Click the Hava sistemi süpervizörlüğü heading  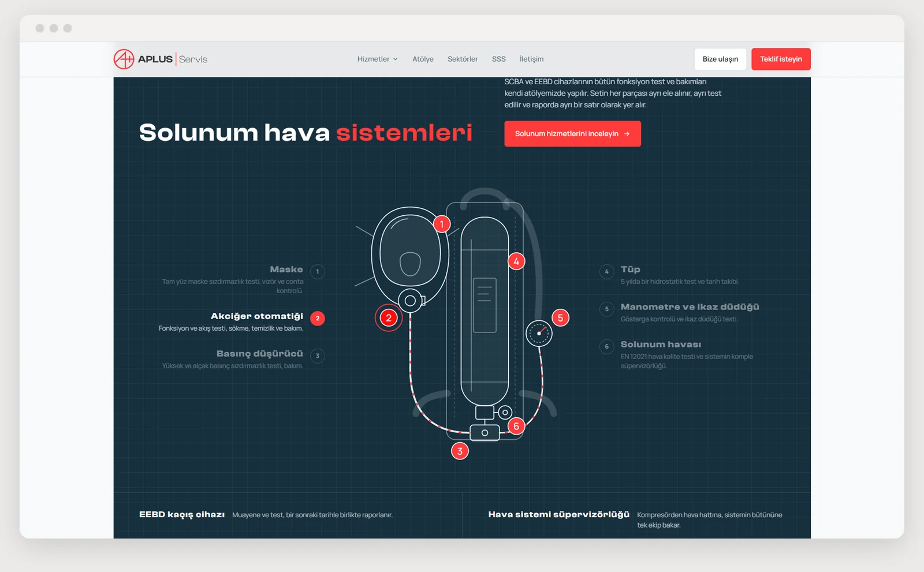click(x=559, y=514)
